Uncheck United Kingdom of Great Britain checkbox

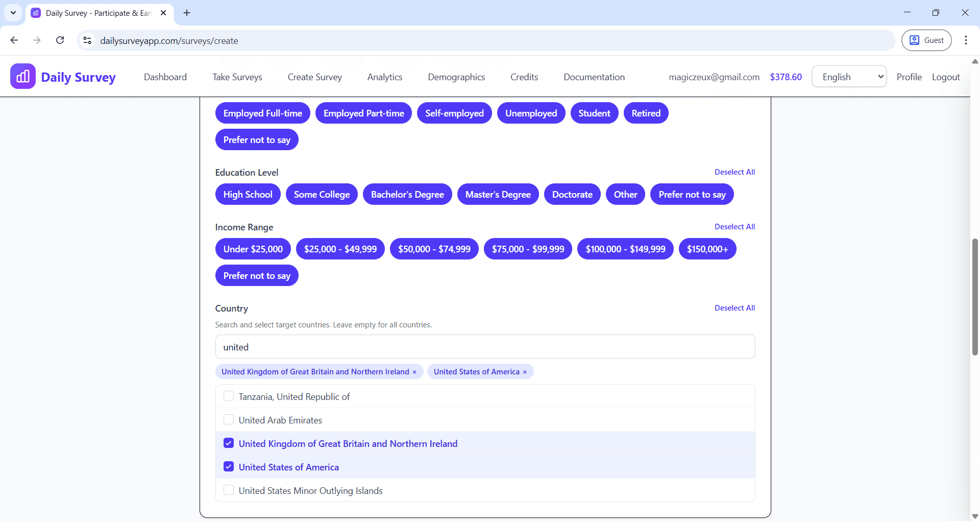229,443
